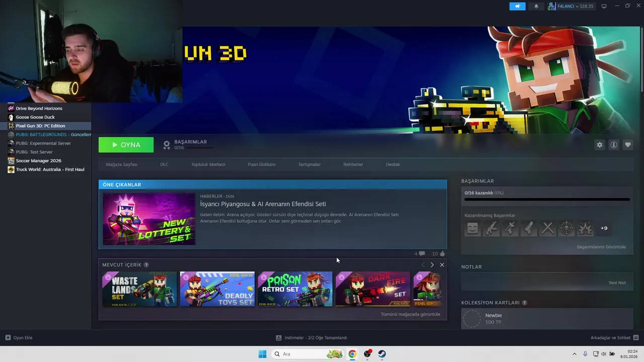Image resolution: width=644 pixels, height=362 pixels.
Task: Click first locked achievement face icon
Action: [472, 229]
